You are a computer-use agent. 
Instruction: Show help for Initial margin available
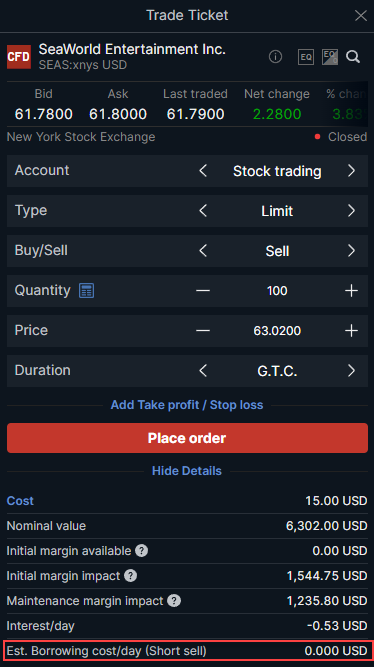click(141, 550)
